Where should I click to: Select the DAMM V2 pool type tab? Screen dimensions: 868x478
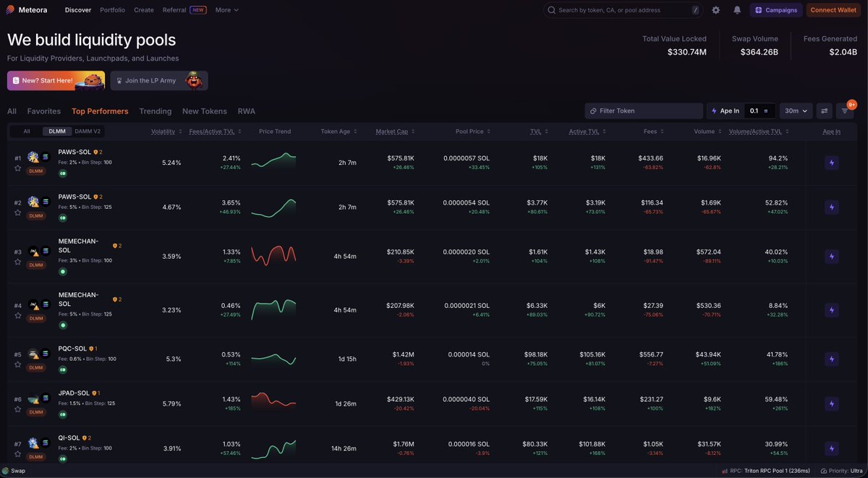pos(88,132)
